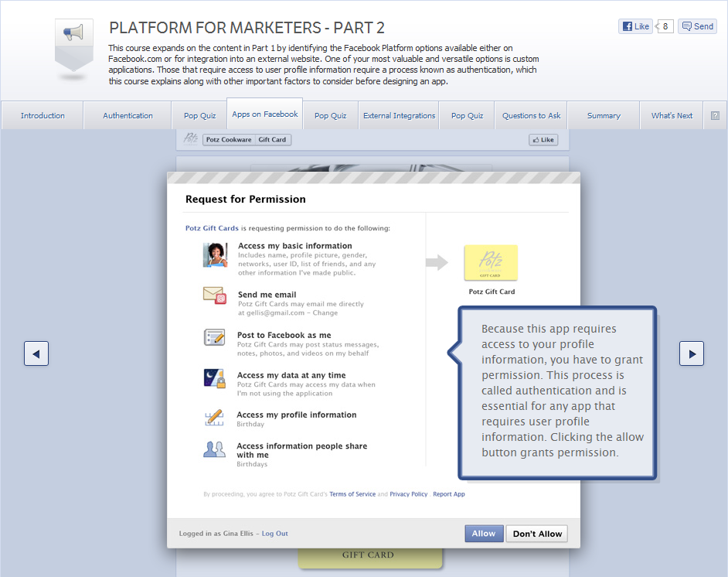
Task: Click the Don't Allow button
Action: [537, 534]
